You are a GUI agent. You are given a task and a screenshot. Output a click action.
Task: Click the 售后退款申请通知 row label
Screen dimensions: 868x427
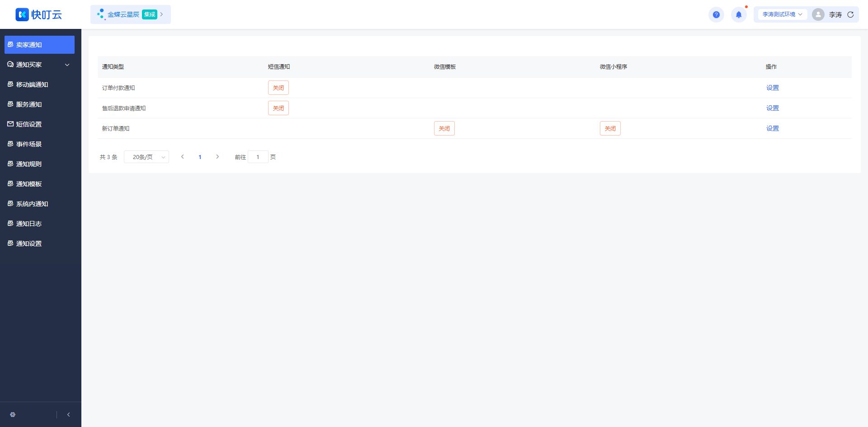tap(124, 108)
